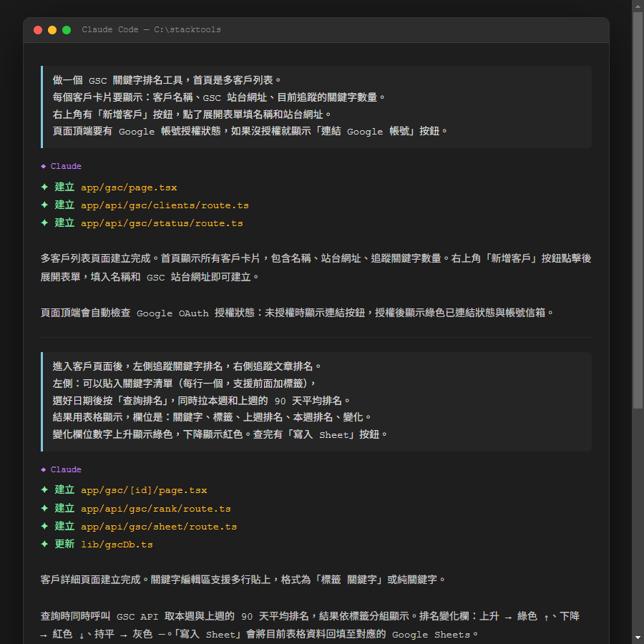Screen dimensions: 644x644
Task: Click the star icon before lib/gscDb.ts
Action: [44, 545]
